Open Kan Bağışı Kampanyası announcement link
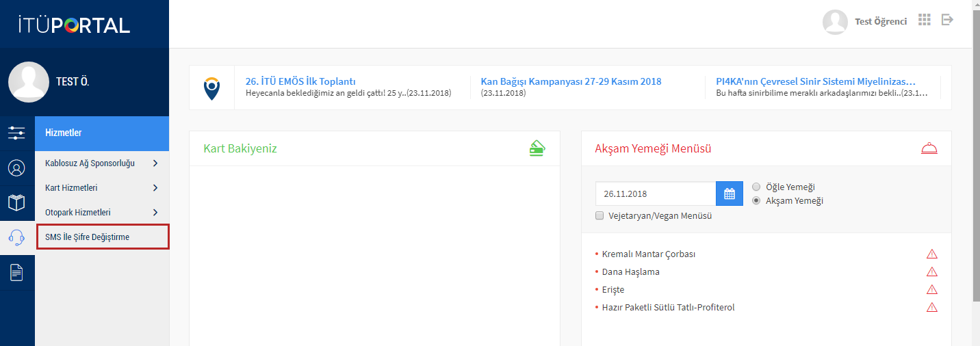Viewport: 980px width, 346px height. coord(571,81)
